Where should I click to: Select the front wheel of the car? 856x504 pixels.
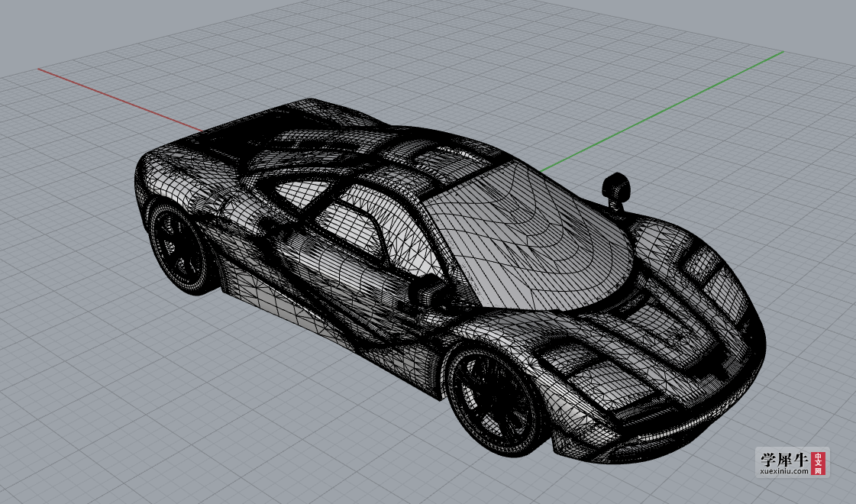(x=494, y=402)
